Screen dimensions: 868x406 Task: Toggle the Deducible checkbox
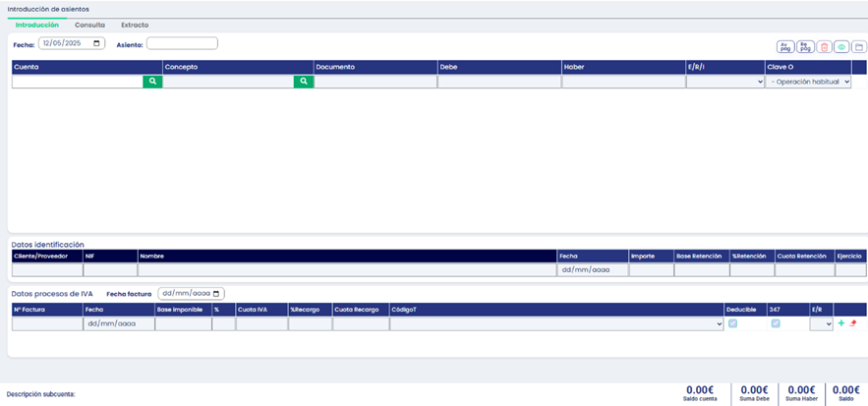pyautogui.click(x=733, y=323)
